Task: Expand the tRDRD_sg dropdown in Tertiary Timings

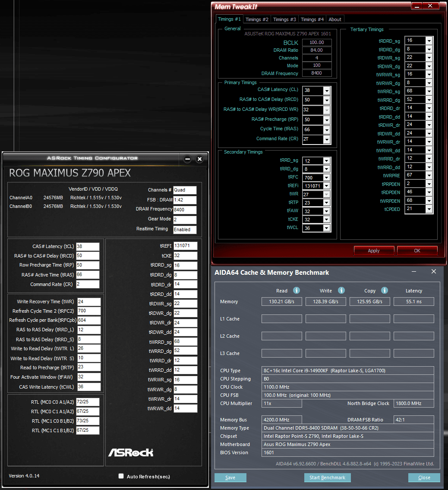Action: tap(429, 41)
